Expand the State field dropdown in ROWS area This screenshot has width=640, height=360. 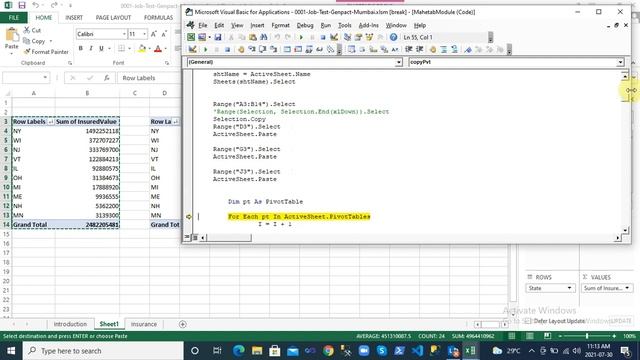coord(569,288)
